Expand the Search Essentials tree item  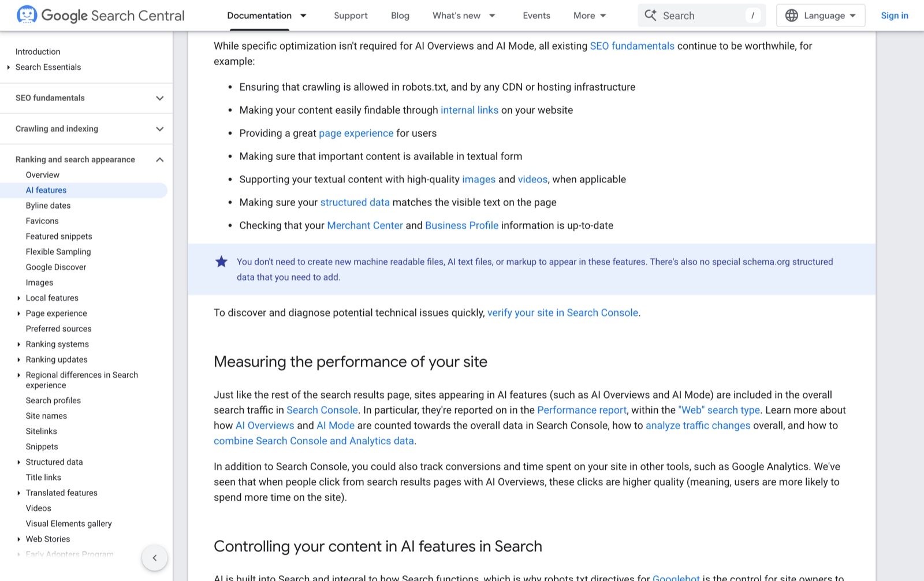(x=9, y=67)
